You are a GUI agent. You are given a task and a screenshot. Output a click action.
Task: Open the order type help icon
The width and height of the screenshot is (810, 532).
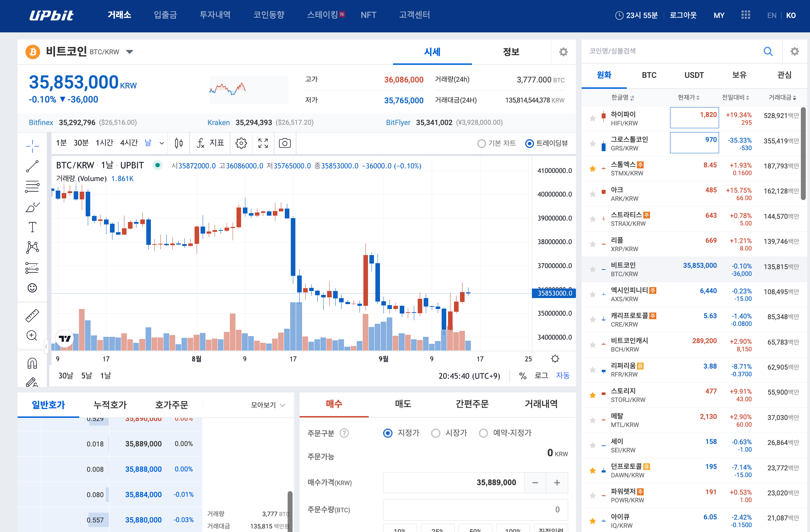344,433
